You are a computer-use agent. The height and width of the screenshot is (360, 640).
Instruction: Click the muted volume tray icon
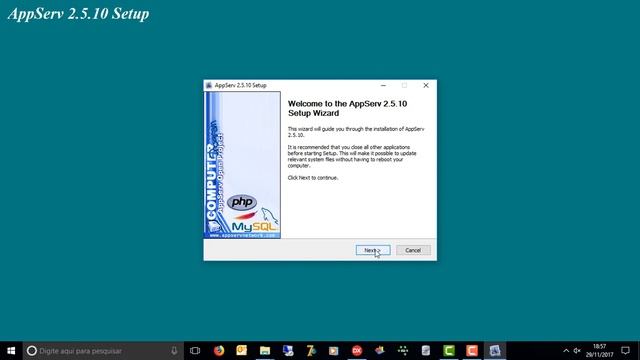point(577,351)
